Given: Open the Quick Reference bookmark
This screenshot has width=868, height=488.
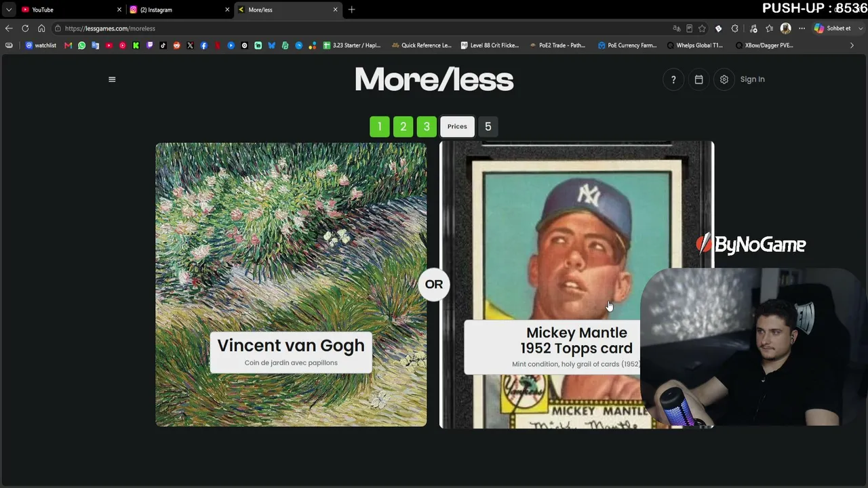Looking at the screenshot, I should coord(421,45).
